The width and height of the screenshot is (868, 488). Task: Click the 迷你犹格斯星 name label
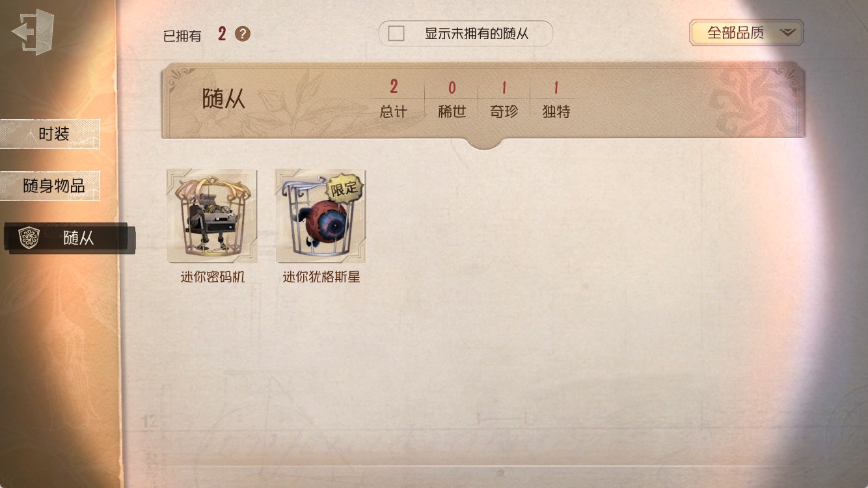point(321,277)
